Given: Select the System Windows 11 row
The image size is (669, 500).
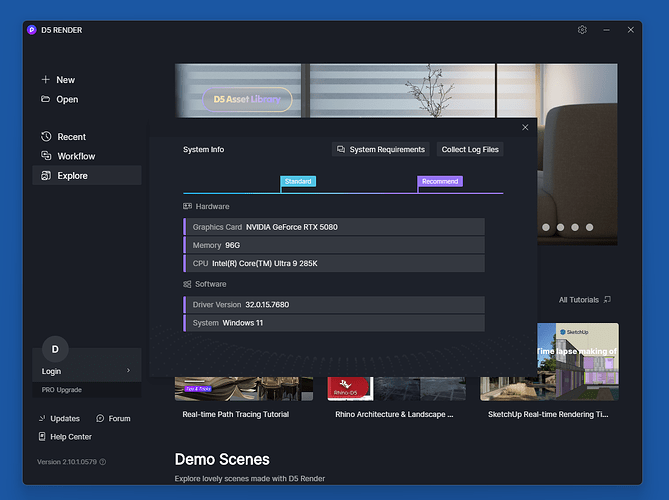Looking at the screenshot, I should (334, 323).
